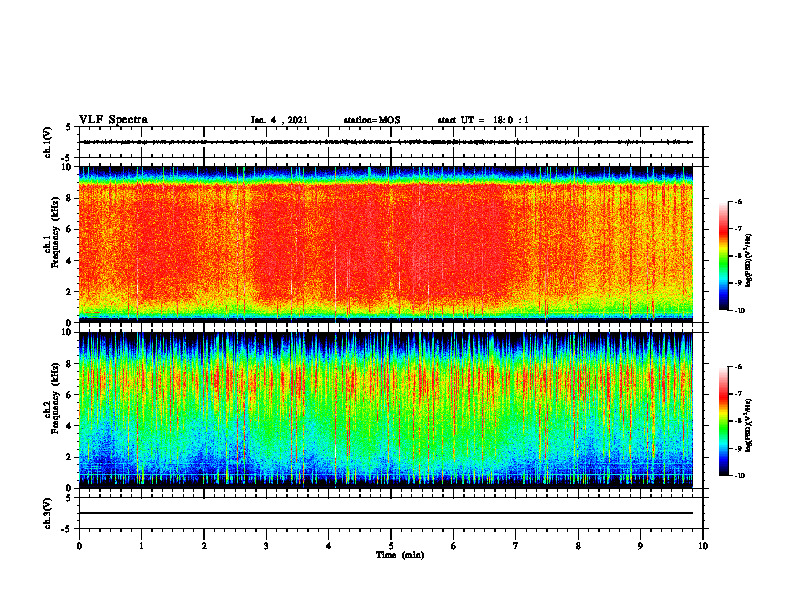The height and width of the screenshot is (612, 792).
Task: Click the ch.1 color scale bar
Action: pos(723,256)
